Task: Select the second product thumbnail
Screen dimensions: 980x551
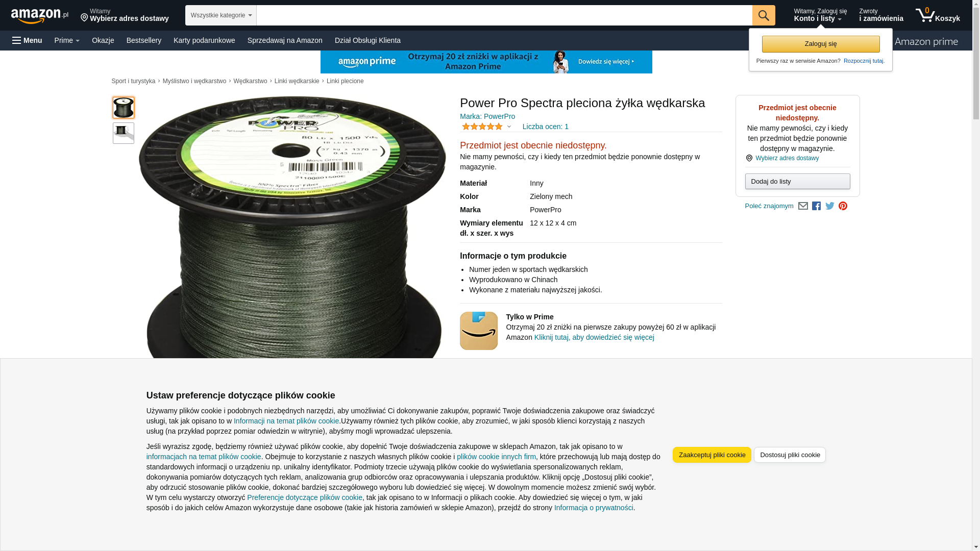Action: pyautogui.click(x=124, y=133)
